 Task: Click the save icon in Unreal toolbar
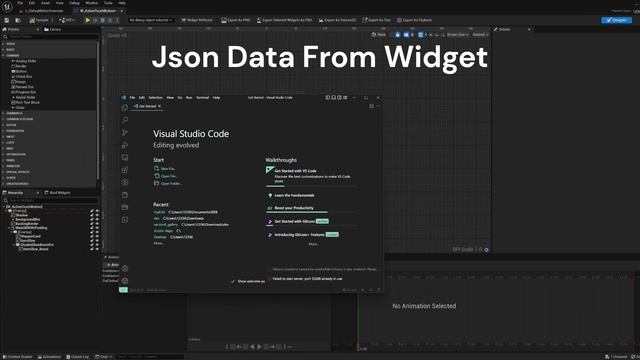pos(7,20)
